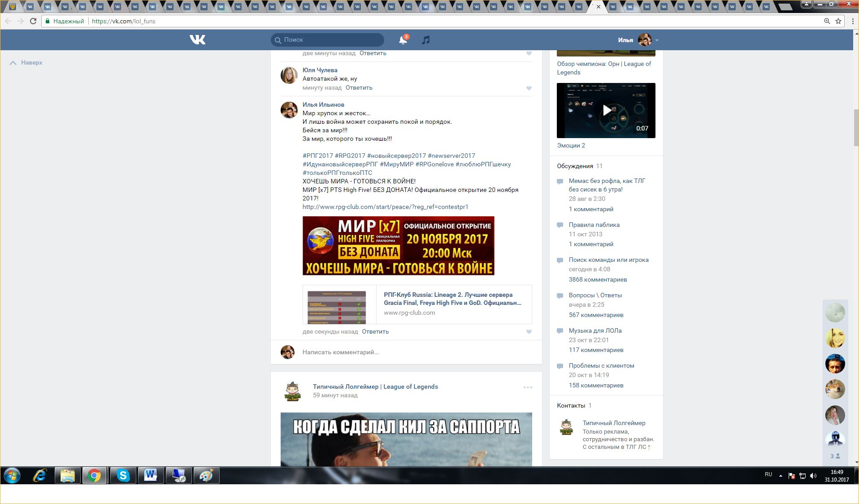Viewport: 859px width, 504px height.
Task: Reload the page in Chrome
Action: point(33,21)
